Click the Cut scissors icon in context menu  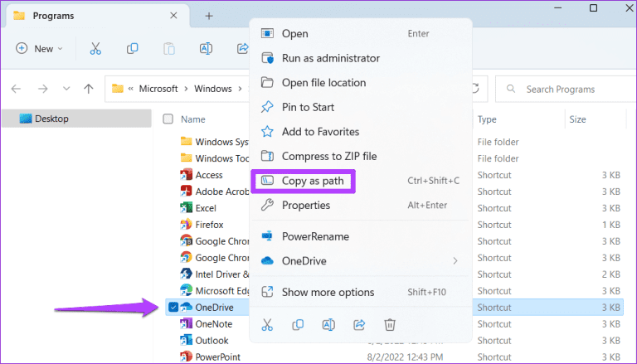pos(267,324)
